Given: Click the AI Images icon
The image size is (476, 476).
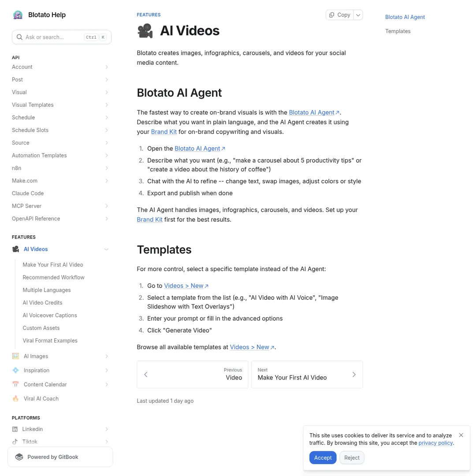Looking at the screenshot, I should click(15, 356).
